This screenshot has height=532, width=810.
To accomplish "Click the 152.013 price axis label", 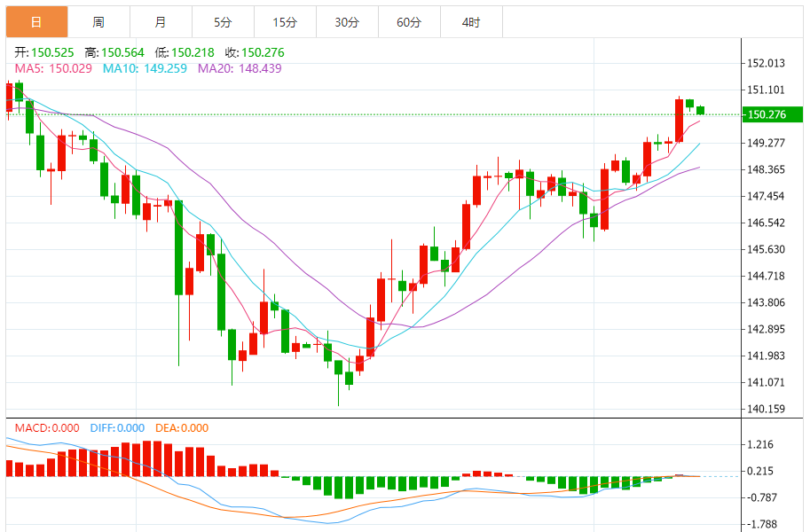I will point(767,63).
